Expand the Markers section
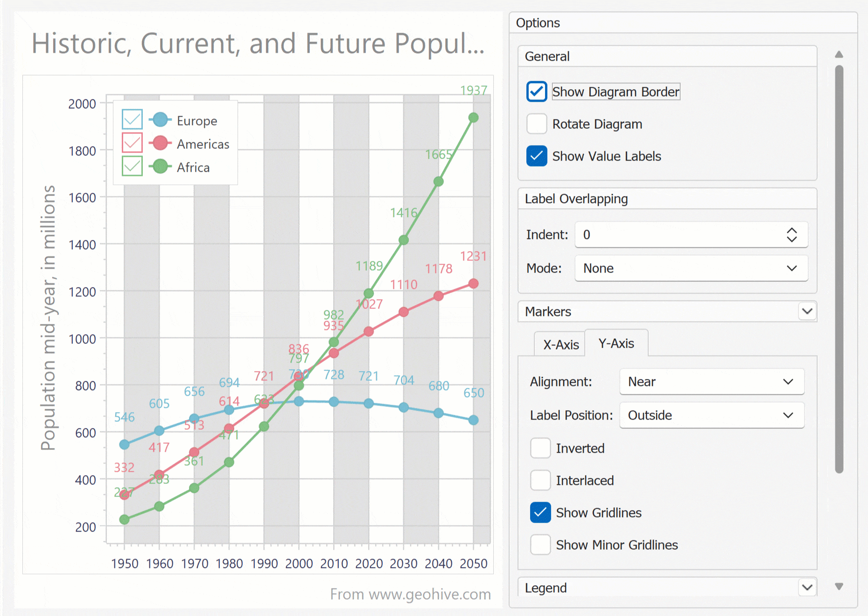 [807, 311]
